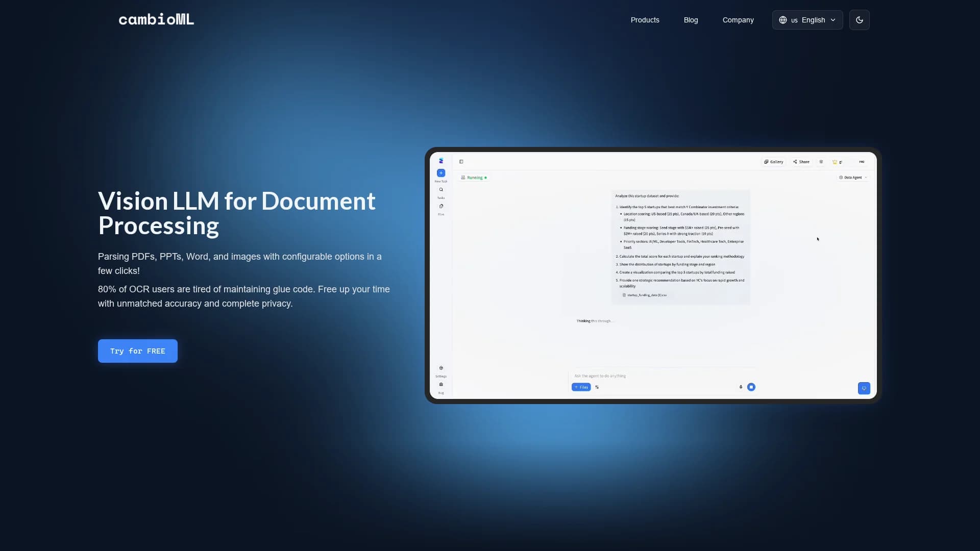Click the Bug report icon

[x=441, y=385]
